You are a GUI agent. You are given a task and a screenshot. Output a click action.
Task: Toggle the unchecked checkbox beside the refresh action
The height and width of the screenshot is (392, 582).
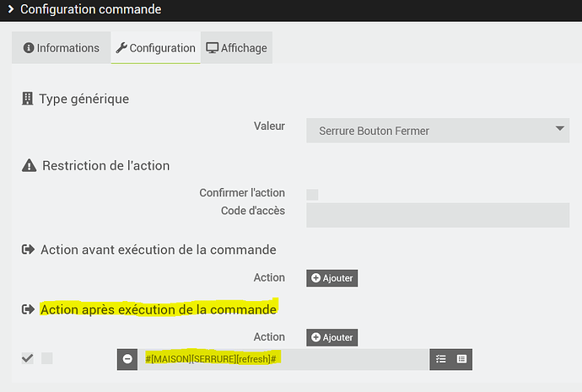coord(46,358)
